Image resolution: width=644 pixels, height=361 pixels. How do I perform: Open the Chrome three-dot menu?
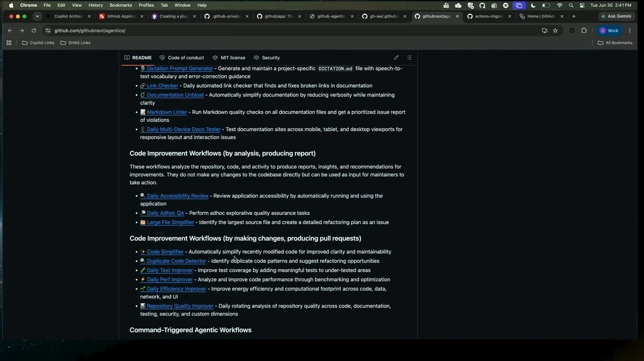click(630, 30)
